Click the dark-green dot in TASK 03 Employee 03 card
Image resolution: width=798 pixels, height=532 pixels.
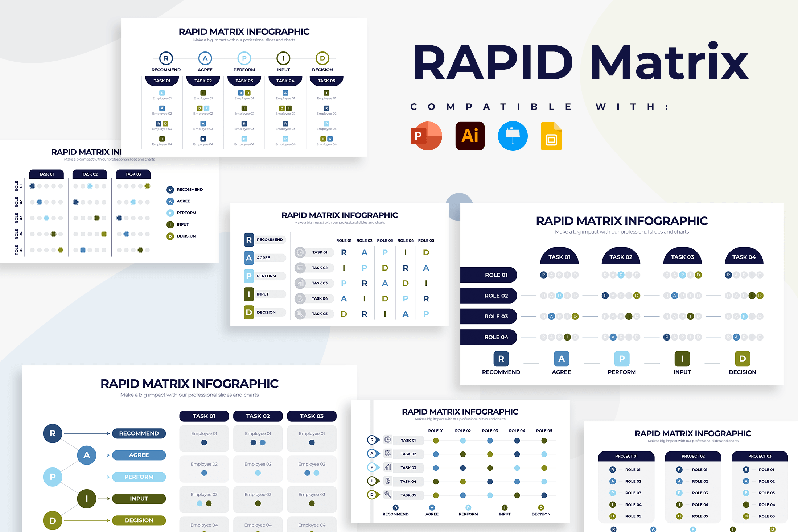[x=312, y=503]
